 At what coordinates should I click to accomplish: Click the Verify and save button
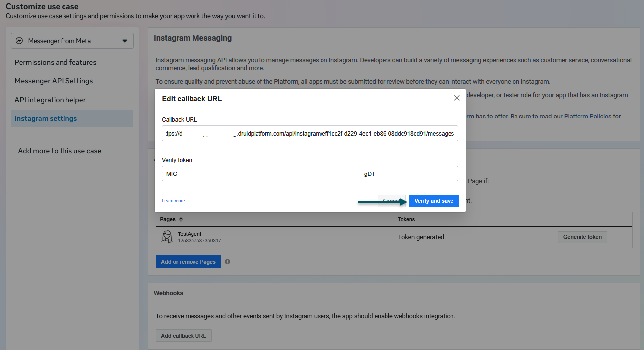434,201
